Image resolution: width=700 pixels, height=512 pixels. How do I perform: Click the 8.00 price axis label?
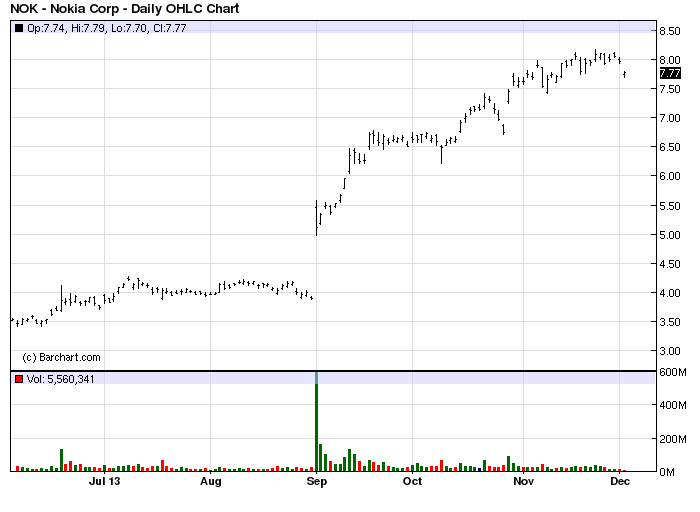[670, 60]
